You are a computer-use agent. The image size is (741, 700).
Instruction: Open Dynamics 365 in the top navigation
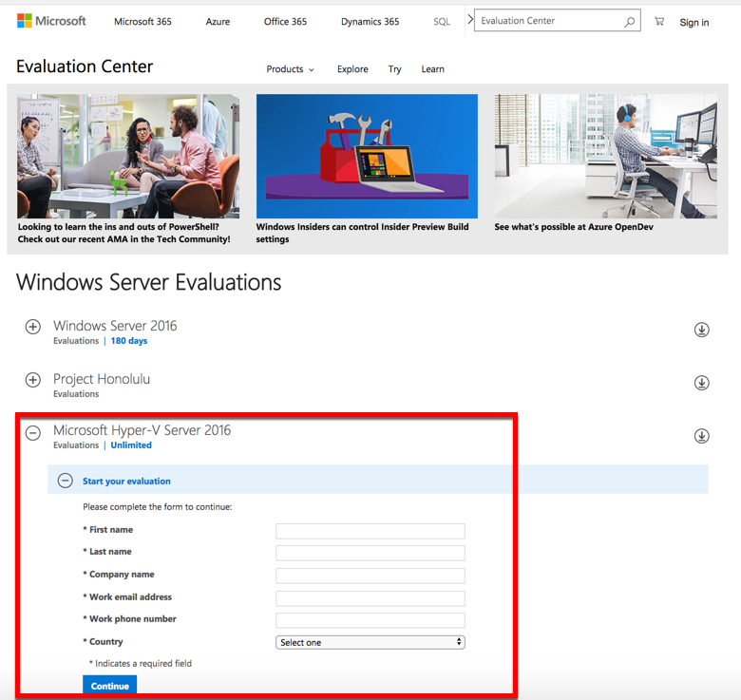click(x=370, y=22)
